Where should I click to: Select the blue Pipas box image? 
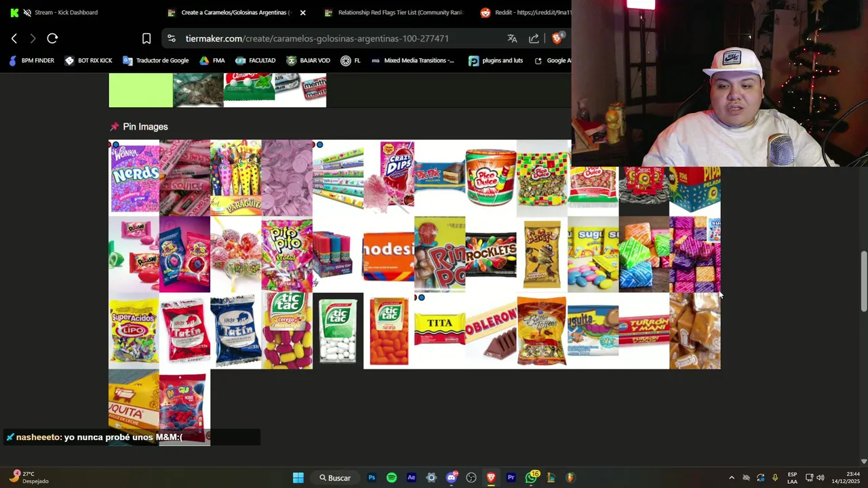point(695,191)
